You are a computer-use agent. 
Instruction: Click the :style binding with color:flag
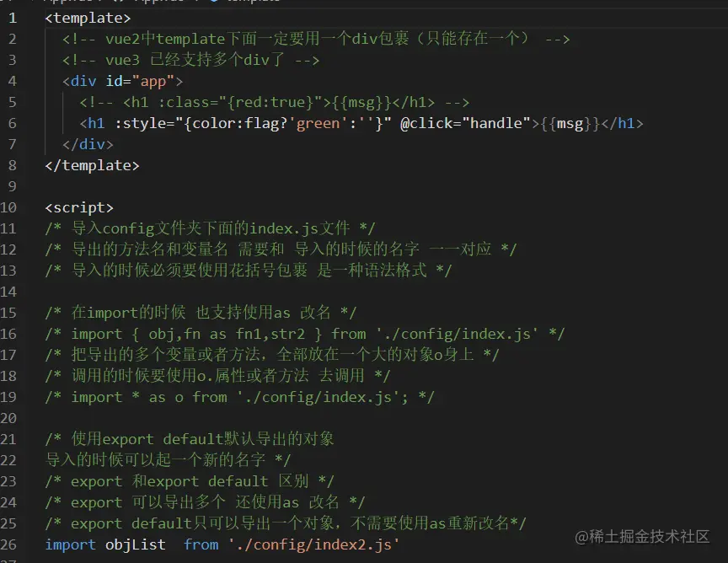pos(253,124)
